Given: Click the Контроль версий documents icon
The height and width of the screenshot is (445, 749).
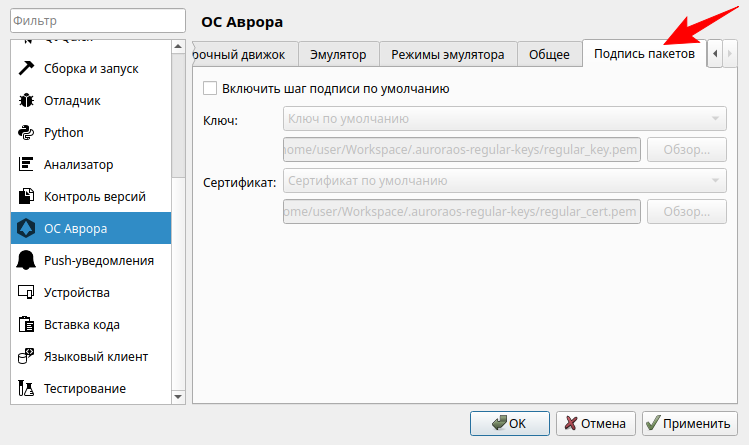Looking at the screenshot, I should [26, 196].
